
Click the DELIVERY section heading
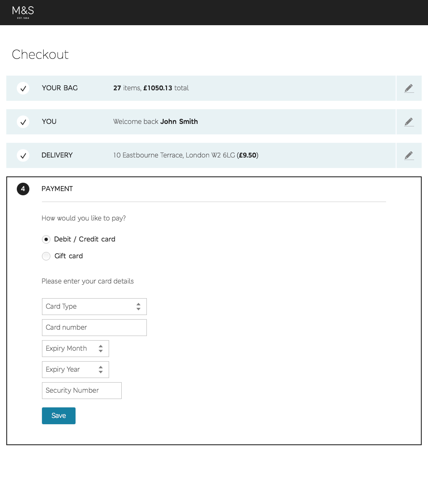point(57,155)
